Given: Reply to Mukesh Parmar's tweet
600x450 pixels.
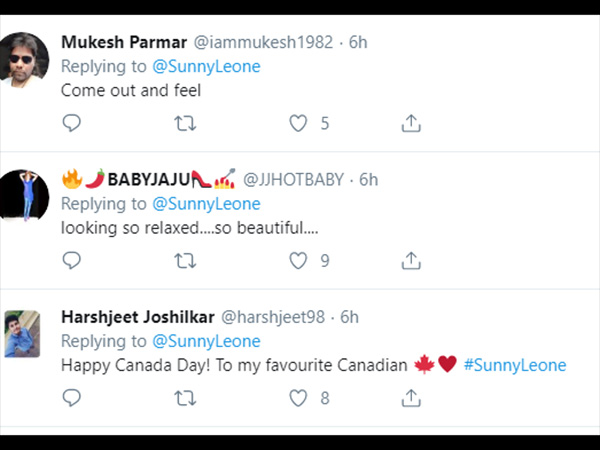Looking at the screenshot, I should pyautogui.click(x=72, y=123).
